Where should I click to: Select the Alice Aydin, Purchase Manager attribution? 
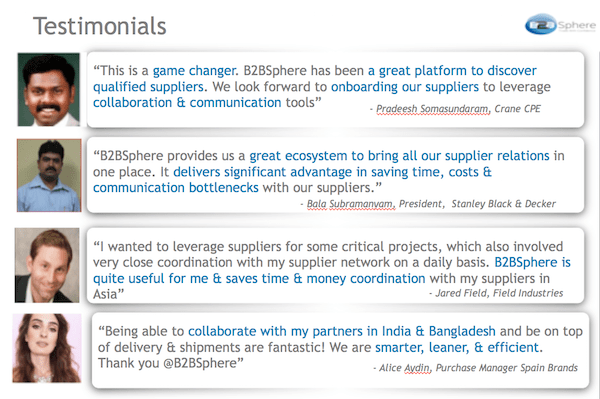pyautogui.click(x=476, y=368)
